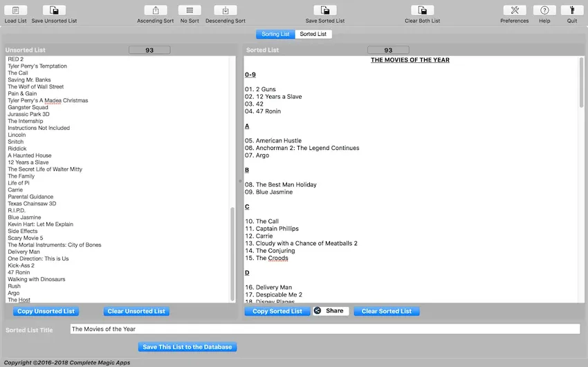Click 'Rush' in unsorted list
The height and width of the screenshot is (367, 588).
(15, 285)
